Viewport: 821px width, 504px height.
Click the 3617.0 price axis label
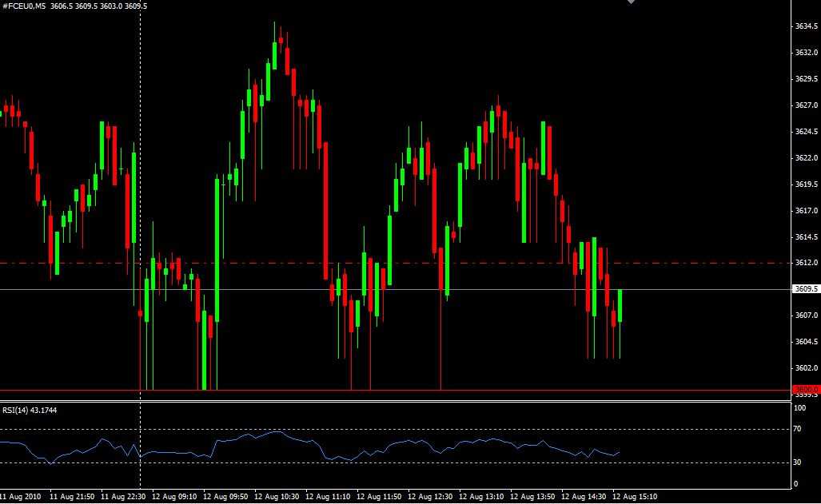pos(807,210)
